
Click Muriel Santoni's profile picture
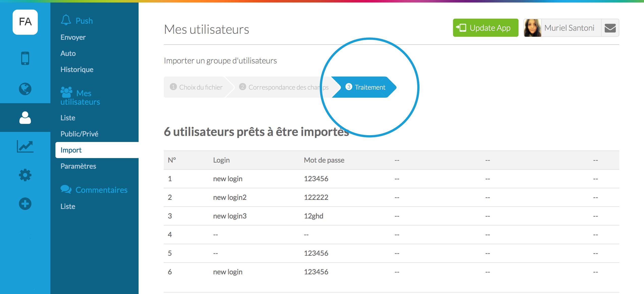[532, 28]
